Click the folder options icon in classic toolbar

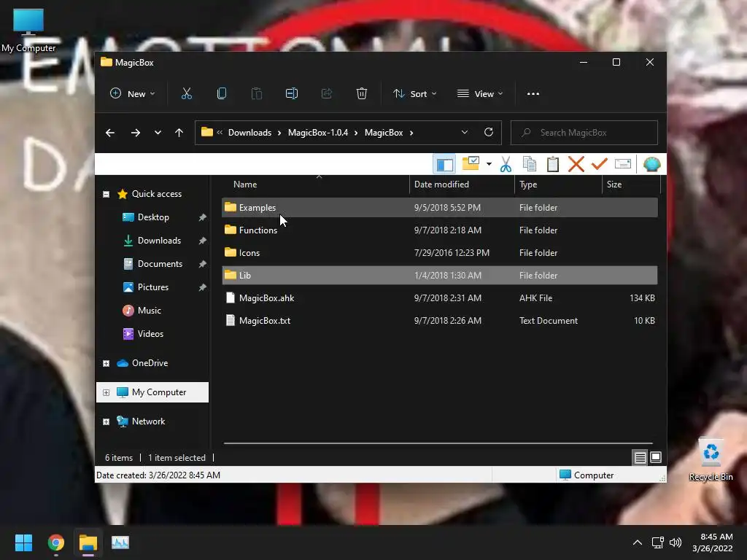click(x=471, y=163)
